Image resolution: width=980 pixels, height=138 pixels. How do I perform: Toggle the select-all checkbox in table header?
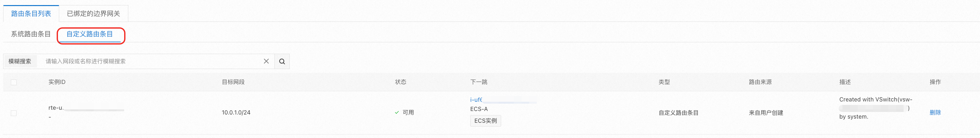coord(14,82)
